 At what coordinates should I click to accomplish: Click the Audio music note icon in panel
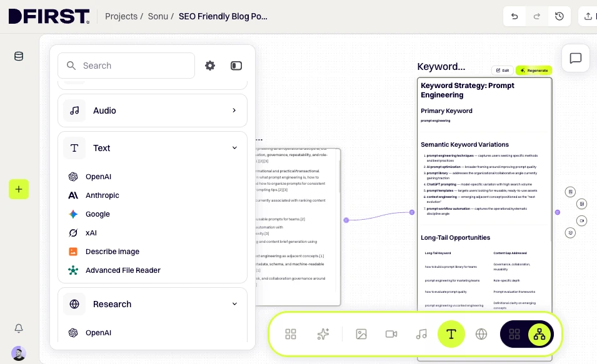pyautogui.click(x=74, y=111)
